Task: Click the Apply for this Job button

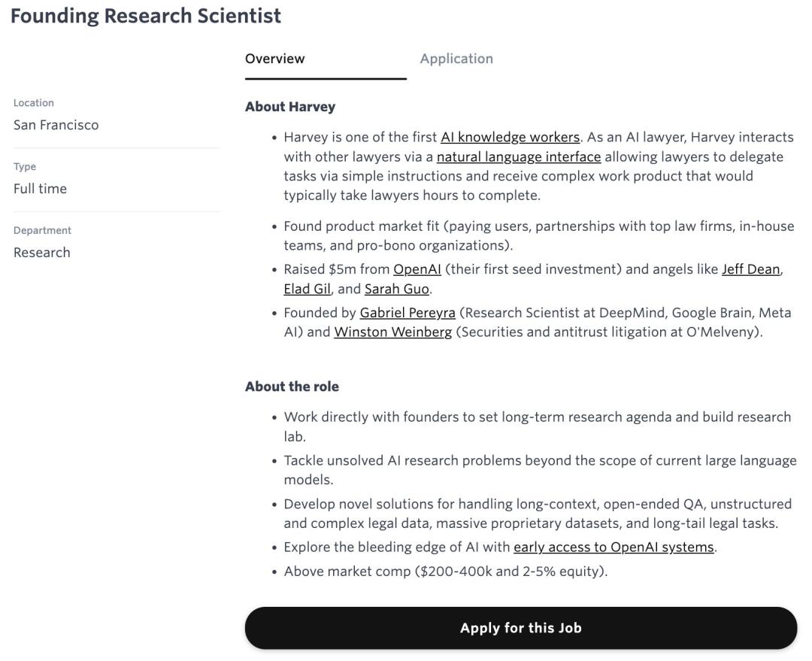Action: coord(520,628)
